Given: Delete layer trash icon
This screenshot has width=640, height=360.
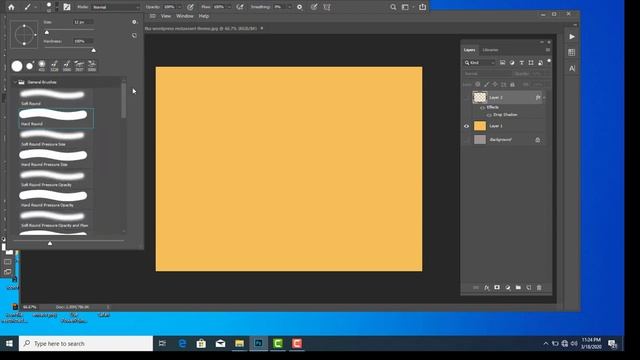Looking at the screenshot, I should coord(539,288).
